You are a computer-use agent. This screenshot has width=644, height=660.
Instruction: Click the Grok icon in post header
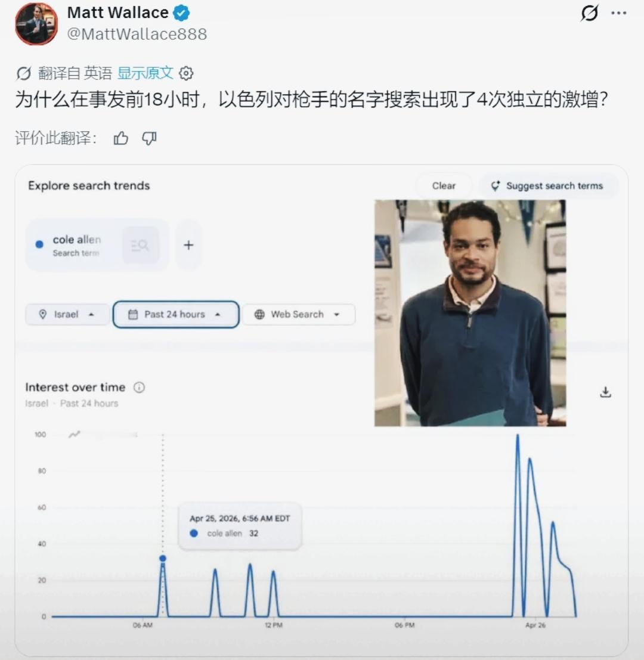589,13
